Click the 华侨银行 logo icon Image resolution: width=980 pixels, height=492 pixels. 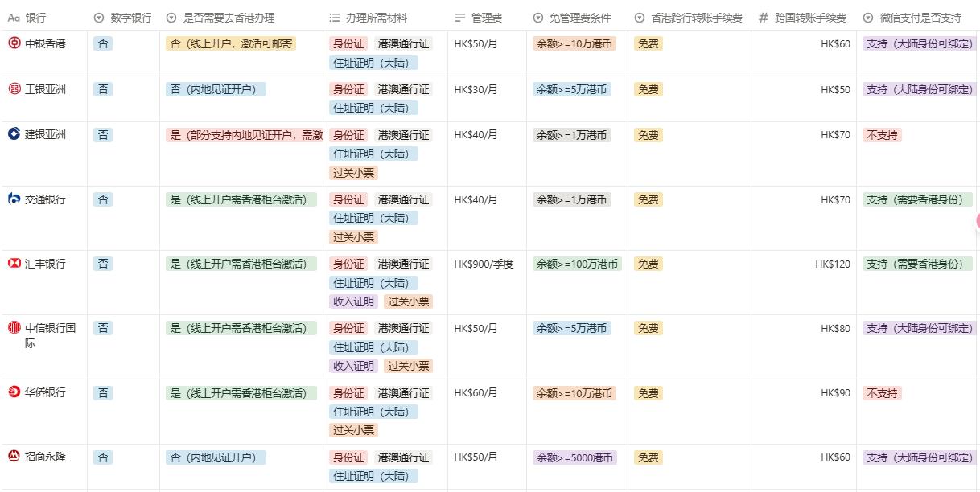tap(14, 392)
